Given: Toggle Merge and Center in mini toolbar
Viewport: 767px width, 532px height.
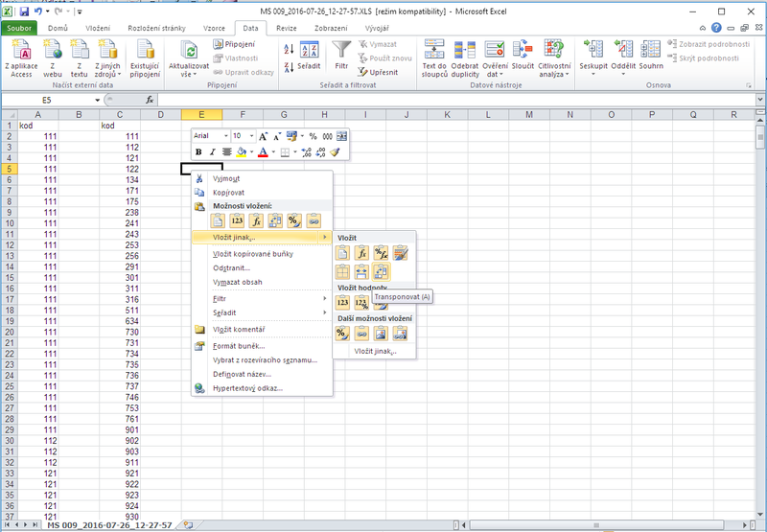Looking at the screenshot, I should (x=342, y=136).
